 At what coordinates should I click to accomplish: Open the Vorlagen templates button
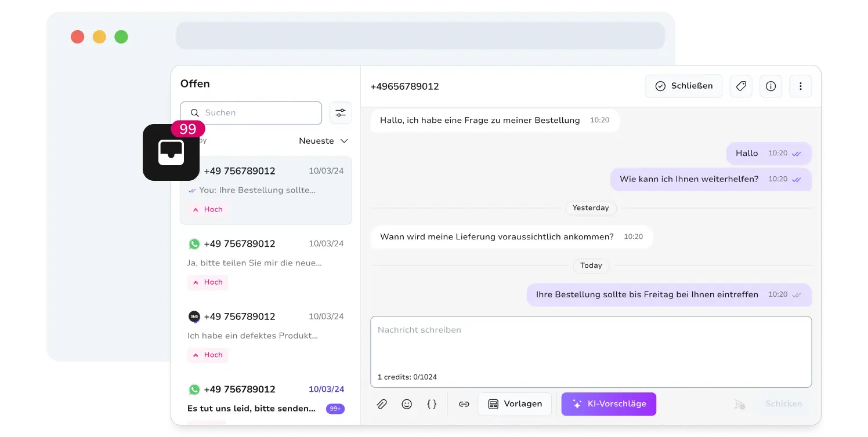click(515, 404)
